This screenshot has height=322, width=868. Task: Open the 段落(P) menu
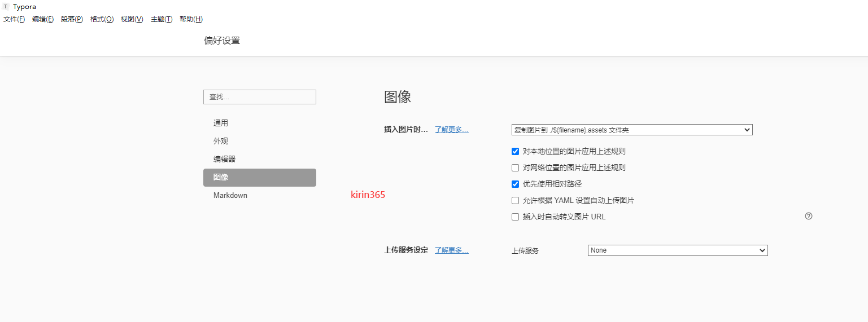pos(72,19)
